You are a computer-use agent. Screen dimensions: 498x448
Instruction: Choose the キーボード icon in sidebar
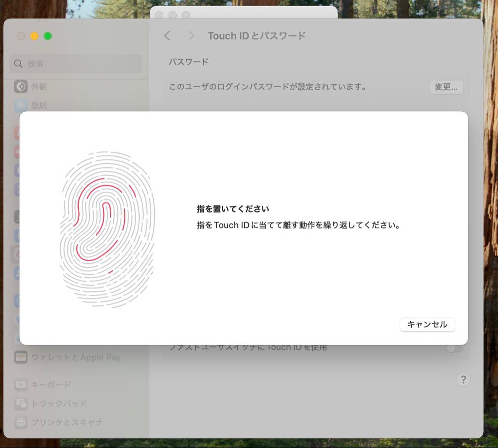pos(21,385)
